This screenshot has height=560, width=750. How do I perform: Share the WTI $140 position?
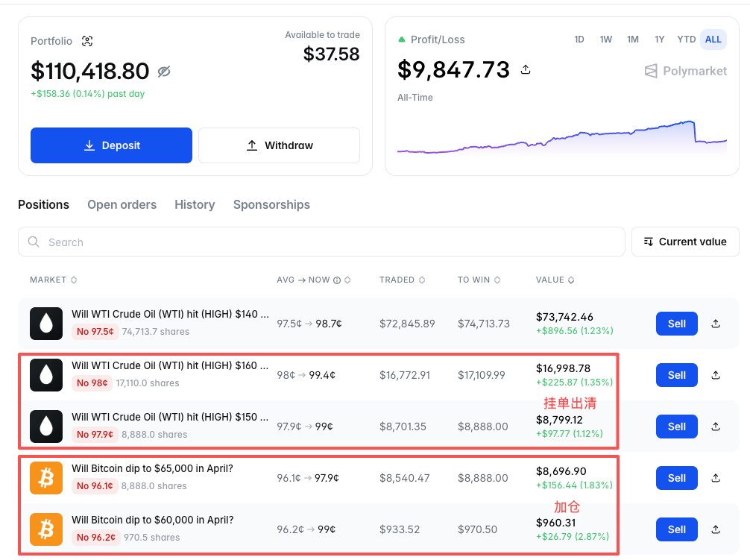(716, 324)
